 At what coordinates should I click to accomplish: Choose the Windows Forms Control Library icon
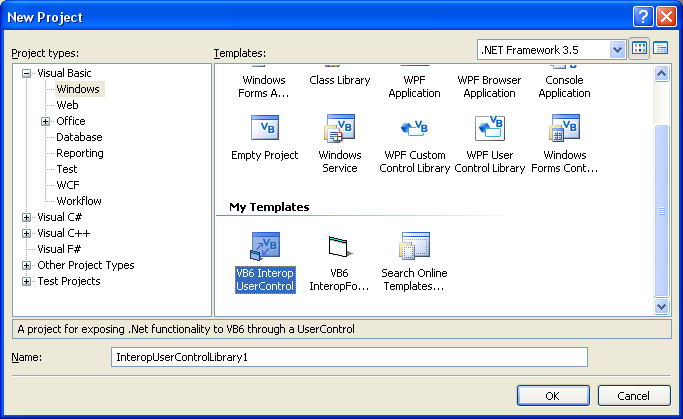click(565, 128)
